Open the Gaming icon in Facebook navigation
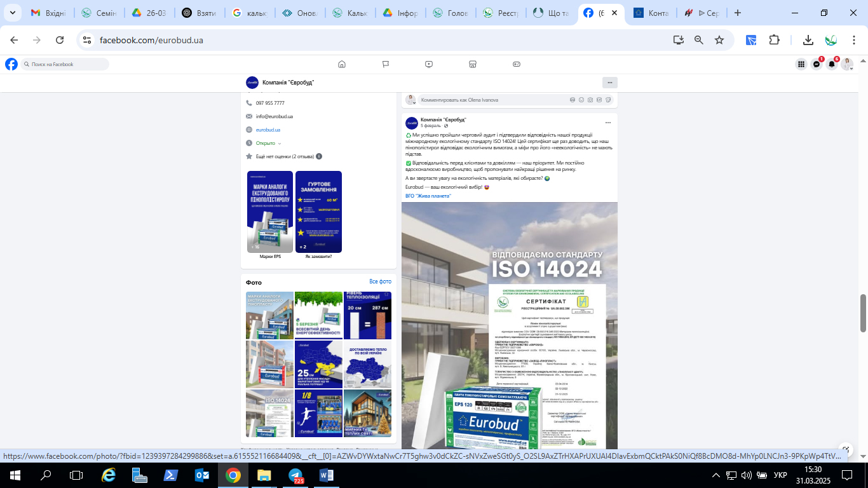 pos(517,64)
